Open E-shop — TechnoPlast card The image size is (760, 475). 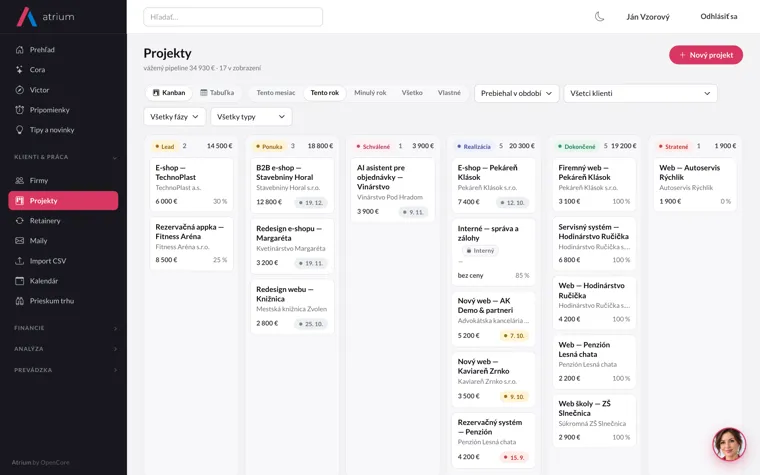coord(191,184)
